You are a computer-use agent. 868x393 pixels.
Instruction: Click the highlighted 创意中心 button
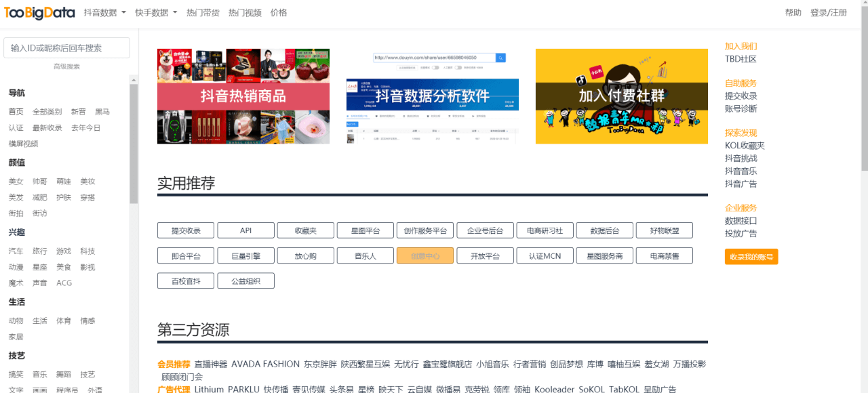pos(425,255)
